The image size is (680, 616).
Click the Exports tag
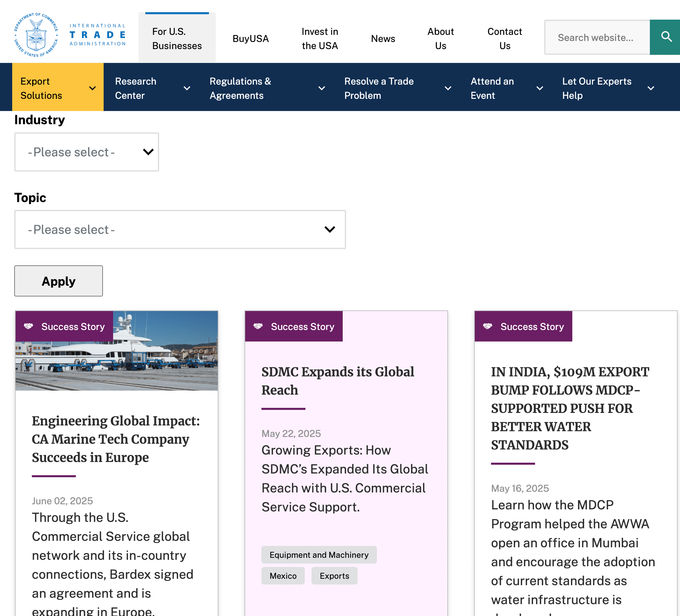click(335, 576)
